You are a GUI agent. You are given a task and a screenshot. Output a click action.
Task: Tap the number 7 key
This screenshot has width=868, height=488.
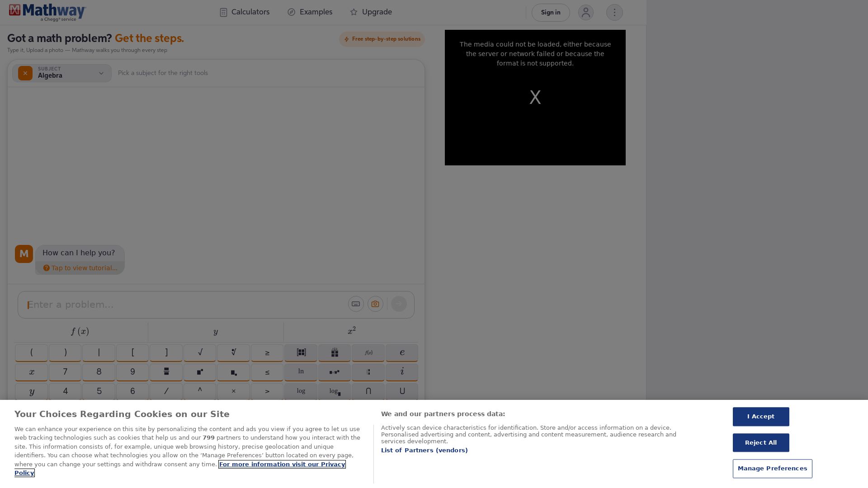pos(65,372)
